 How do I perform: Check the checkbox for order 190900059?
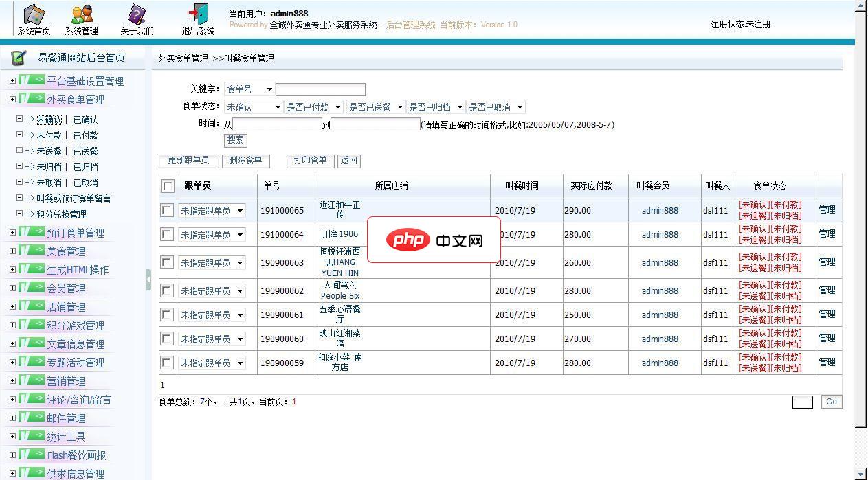click(x=166, y=362)
